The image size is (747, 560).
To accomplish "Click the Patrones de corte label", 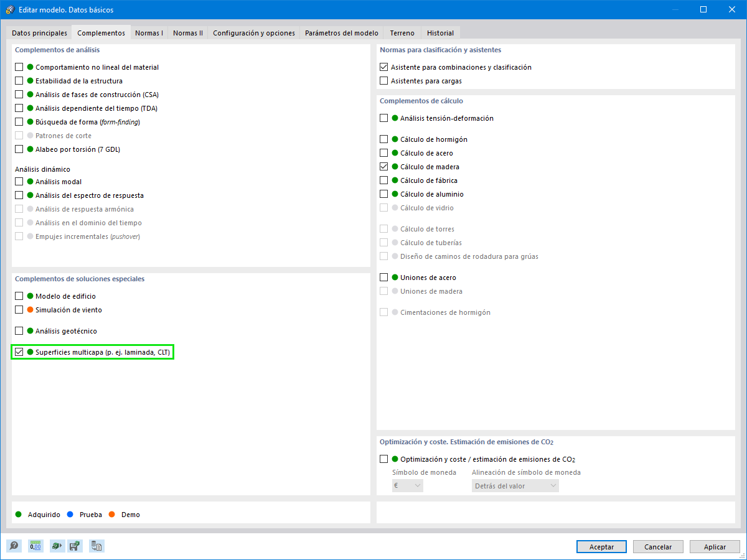I will tap(63, 136).
